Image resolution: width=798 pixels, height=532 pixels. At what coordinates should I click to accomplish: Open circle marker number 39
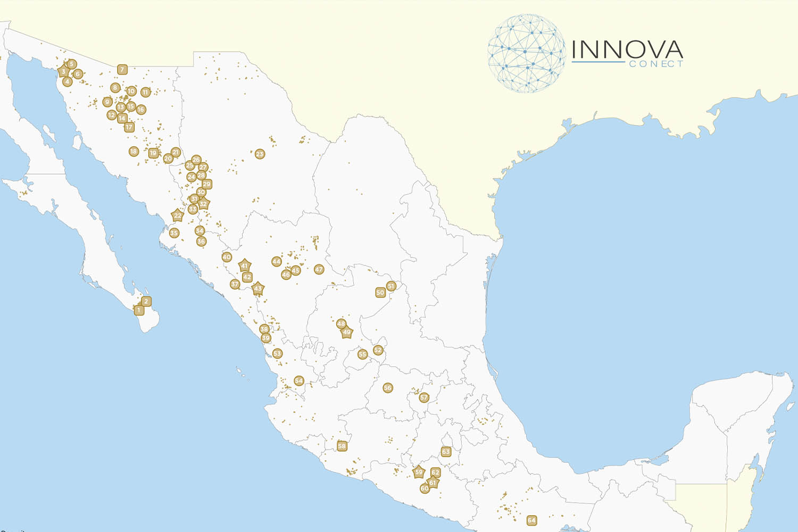266,338
